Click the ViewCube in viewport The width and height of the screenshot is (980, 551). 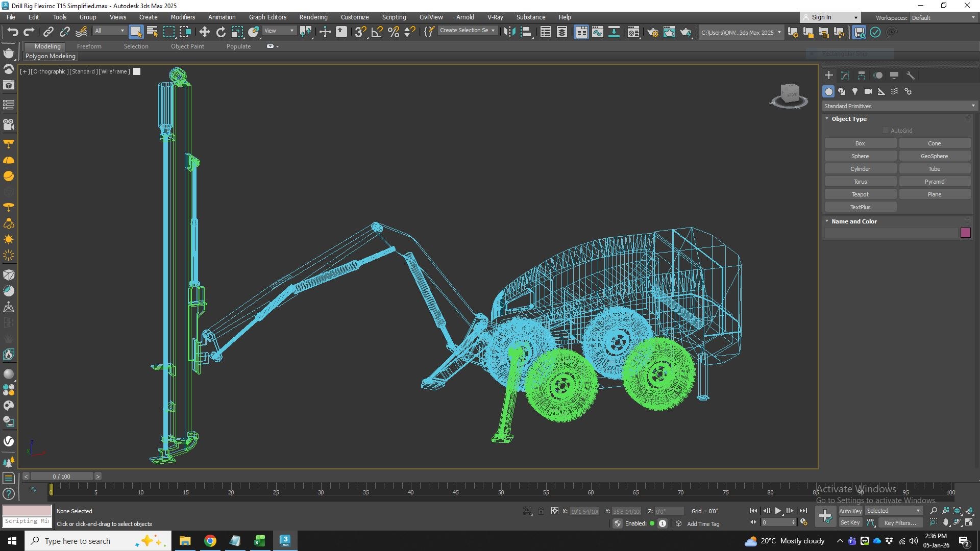(790, 95)
